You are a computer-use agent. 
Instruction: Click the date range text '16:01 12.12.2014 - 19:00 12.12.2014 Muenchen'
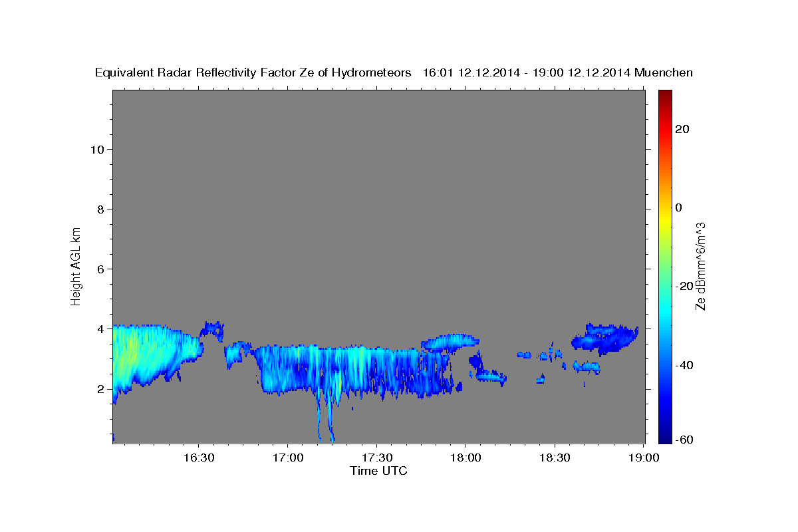[x=558, y=73]
